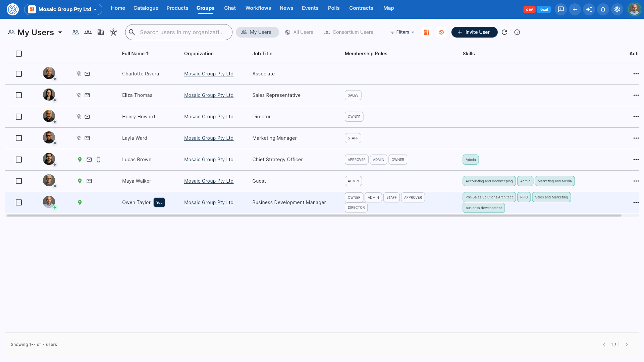Switch to the two-person users view icon
The image size is (644, 362).
75,32
